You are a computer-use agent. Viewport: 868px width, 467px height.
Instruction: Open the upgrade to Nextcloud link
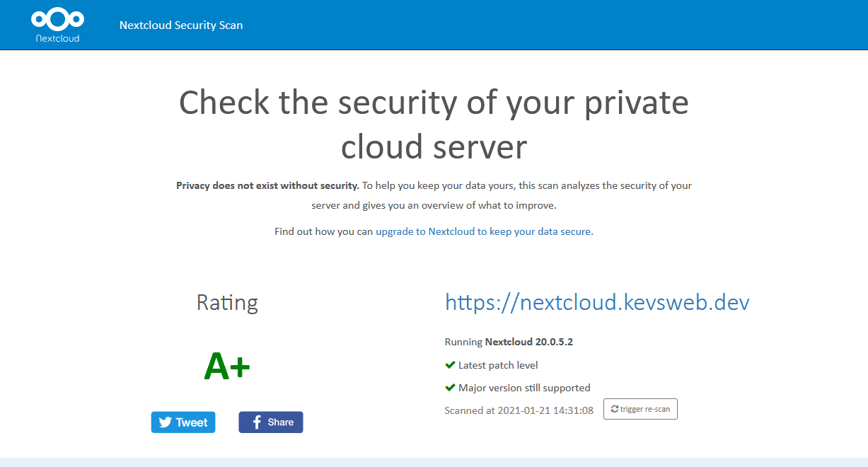point(482,231)
